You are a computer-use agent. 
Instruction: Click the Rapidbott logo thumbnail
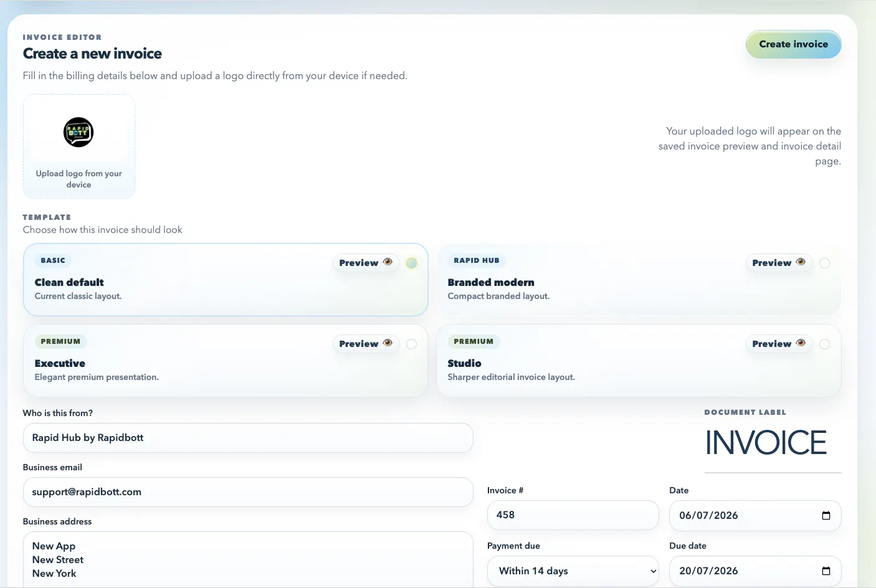point(79,132)
